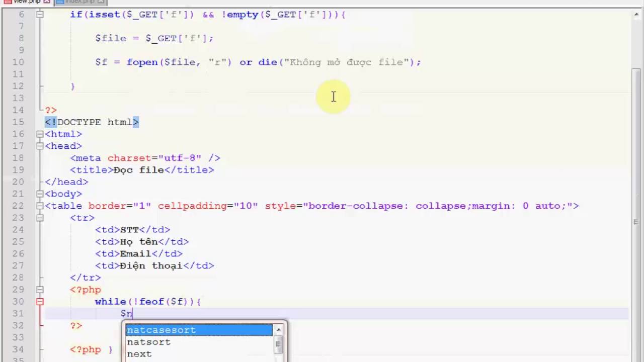Click line number 13 in the margin
644x362 pixels.
(x=18, y=98)
